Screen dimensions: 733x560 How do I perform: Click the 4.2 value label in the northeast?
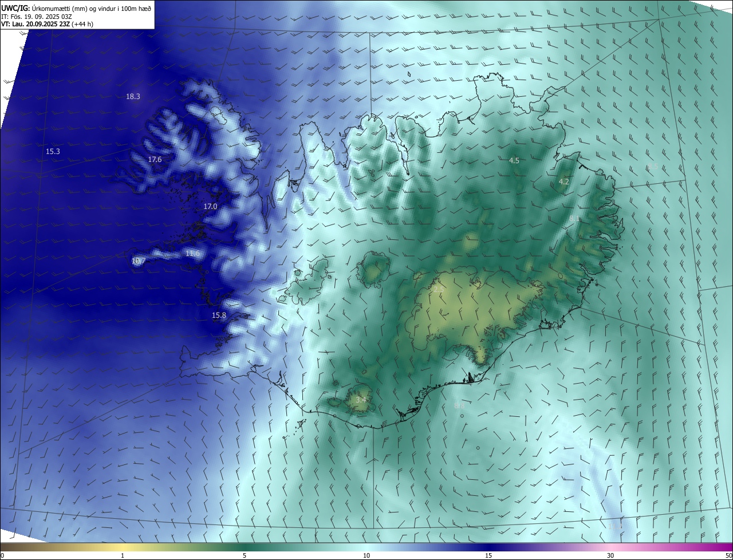(564, 182)
